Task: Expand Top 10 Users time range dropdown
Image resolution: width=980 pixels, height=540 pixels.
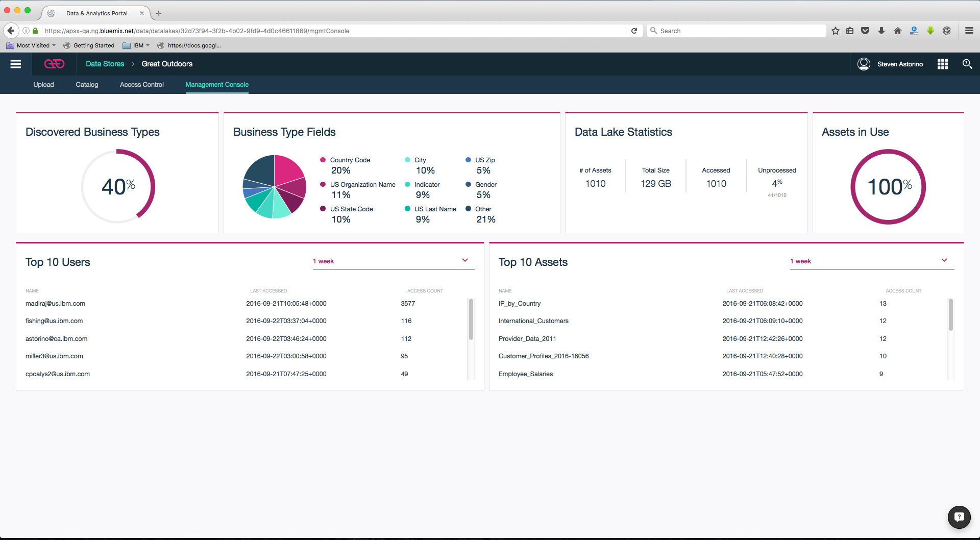Action: click(x=464, y=260)
